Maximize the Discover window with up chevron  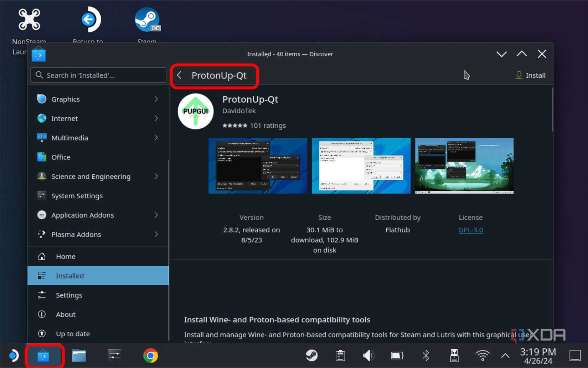point(522,54)
